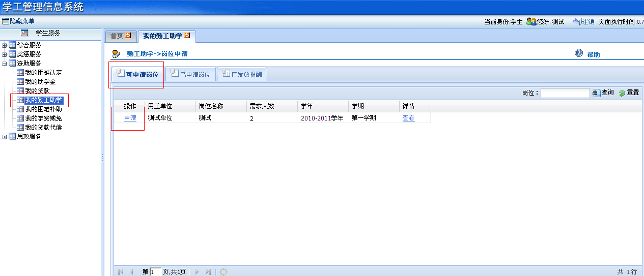This screenshot has height=276, width=644.
Task: Close the 首页 tab using its close icon
Action: 128,36
